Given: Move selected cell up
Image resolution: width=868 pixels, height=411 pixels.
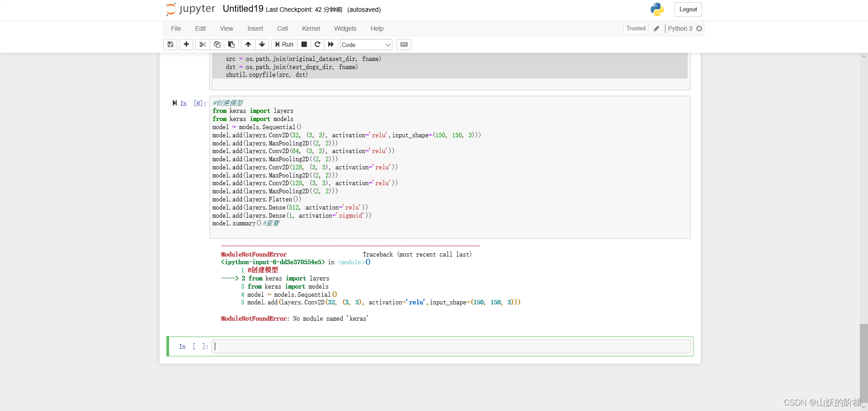Looking at the screenshot, I should [248, 44].
